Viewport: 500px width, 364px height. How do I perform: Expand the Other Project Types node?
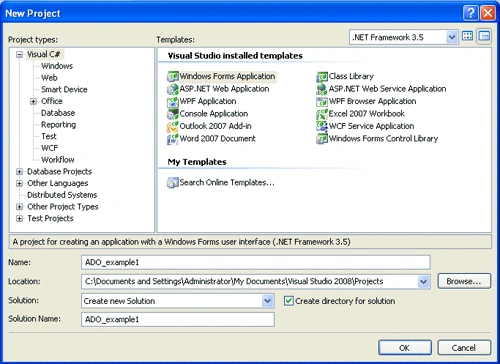point(19,207)
